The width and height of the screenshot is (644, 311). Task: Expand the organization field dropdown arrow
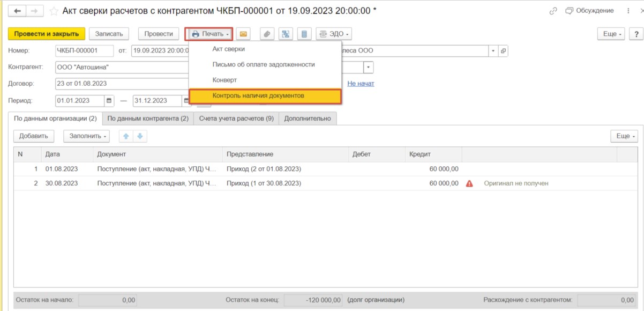pyautogui.click(x=493, y=51)
